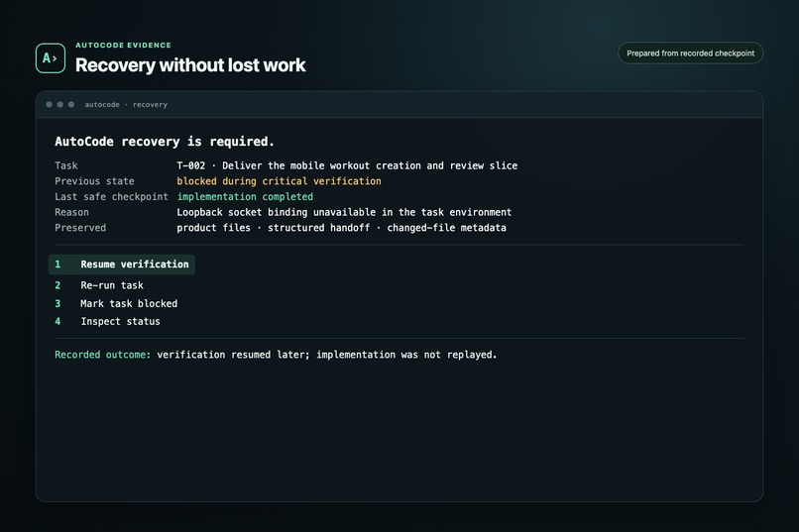The height and width of the screenshot is (532, 799).
Task: Click the second gray window dot
Action: tap(60, 104)
